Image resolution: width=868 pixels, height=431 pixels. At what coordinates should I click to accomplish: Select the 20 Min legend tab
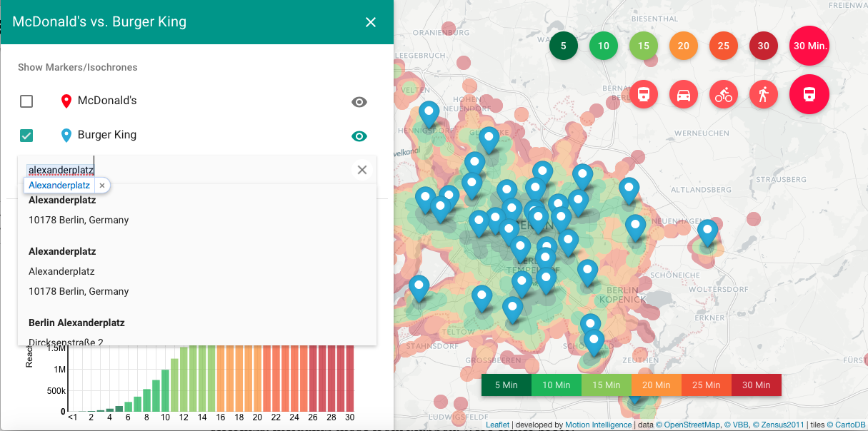pos(656,385)
